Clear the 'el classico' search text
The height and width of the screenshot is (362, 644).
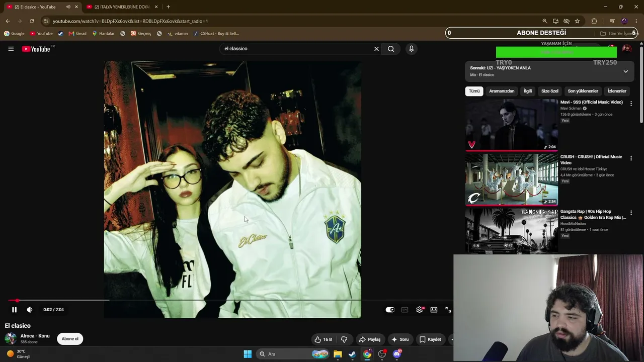[x=376, y=49]
